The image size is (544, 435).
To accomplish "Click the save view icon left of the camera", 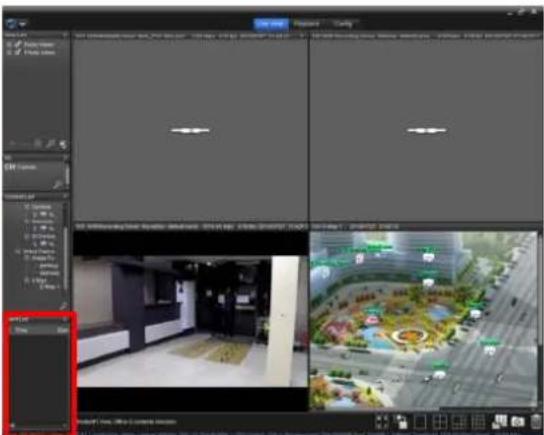I will 499,421.
